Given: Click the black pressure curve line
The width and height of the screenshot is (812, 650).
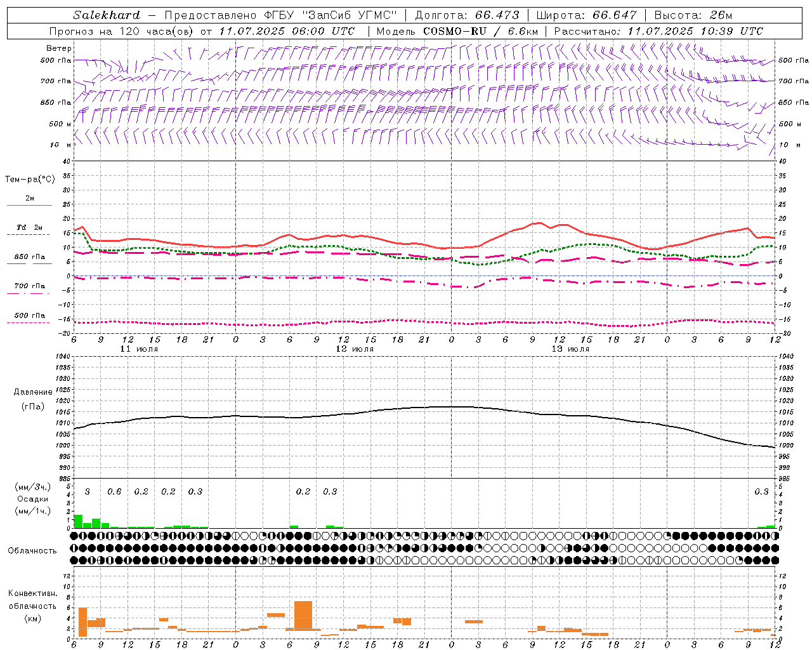Looking at the screenshot, I should (x=424, y=408).
